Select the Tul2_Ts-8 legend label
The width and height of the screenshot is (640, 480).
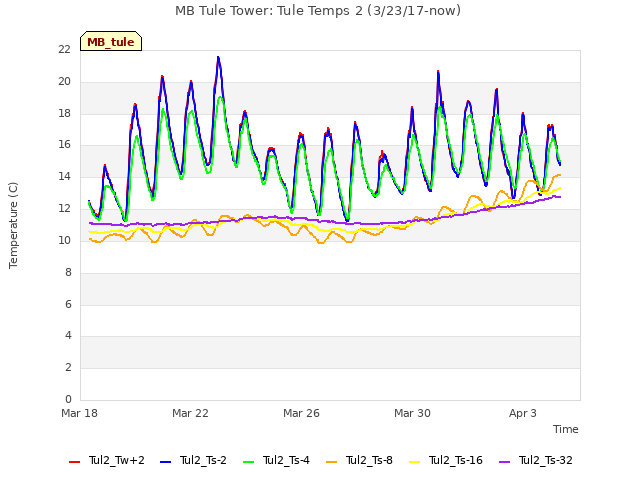[369, 460]
